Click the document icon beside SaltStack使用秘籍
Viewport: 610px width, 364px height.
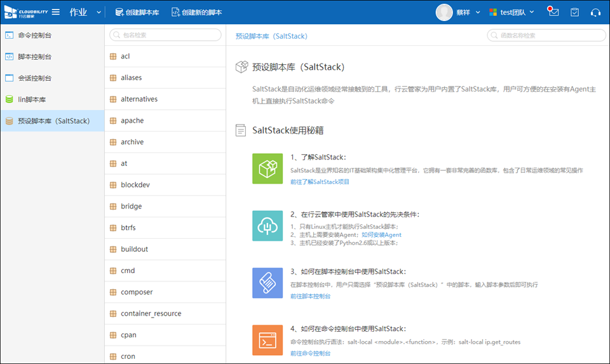pyautogui.click(x=241, y=130)
